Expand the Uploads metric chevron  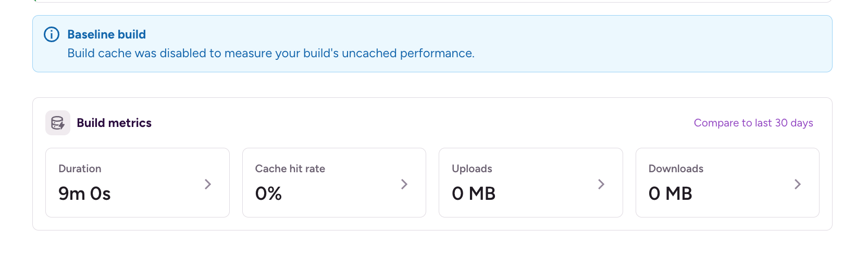pyautogui.click(x=601, y=184)
